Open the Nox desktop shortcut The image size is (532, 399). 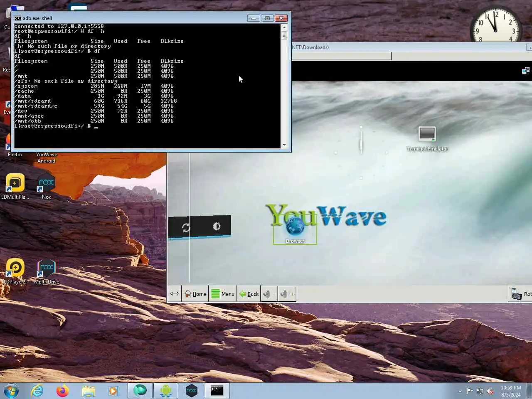pos(46,187)
